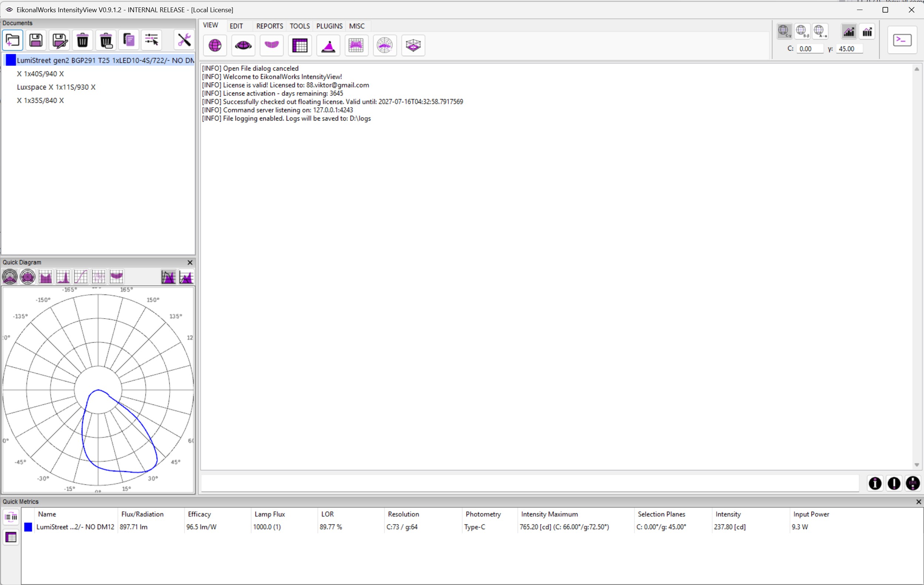
Task: Select the C-γ coordinate system globe
Action: pos(785,31)
